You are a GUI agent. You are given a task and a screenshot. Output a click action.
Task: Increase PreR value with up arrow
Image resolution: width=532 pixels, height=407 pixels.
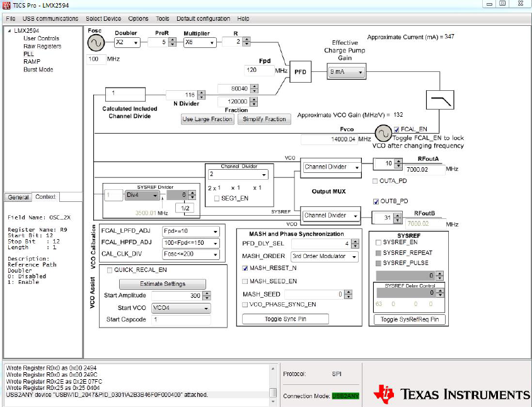click(173, 40)
